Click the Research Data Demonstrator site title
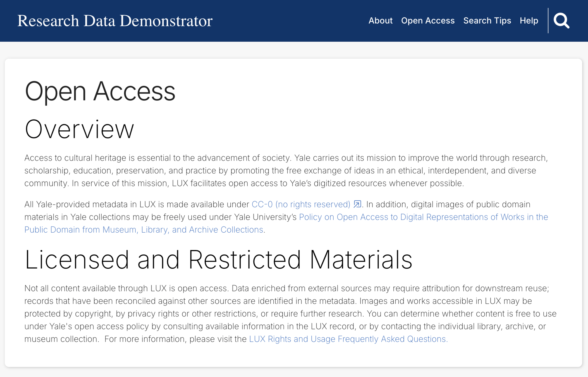588x377 pixels. pyautogui.click(x=115, y=21)
